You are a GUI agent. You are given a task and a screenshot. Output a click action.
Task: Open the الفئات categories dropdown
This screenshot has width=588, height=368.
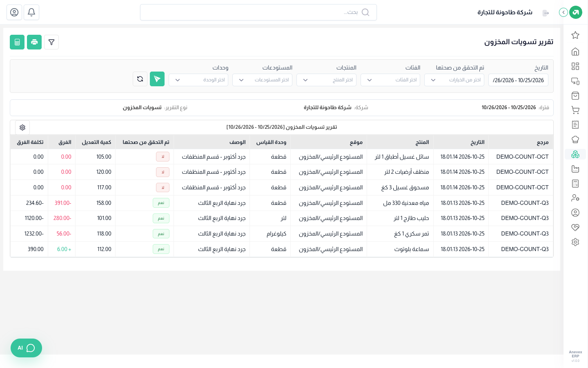tap(390, 80)
